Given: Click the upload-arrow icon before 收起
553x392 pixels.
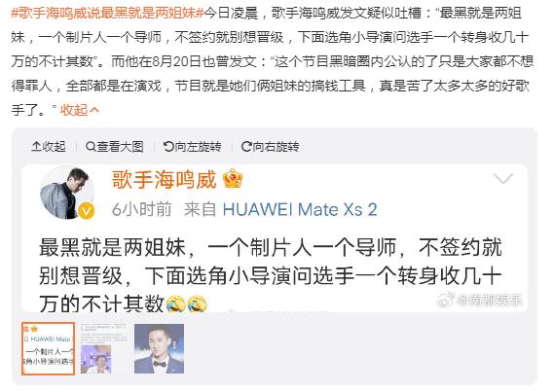Looking at the screenshot, I should pos(36,147).
